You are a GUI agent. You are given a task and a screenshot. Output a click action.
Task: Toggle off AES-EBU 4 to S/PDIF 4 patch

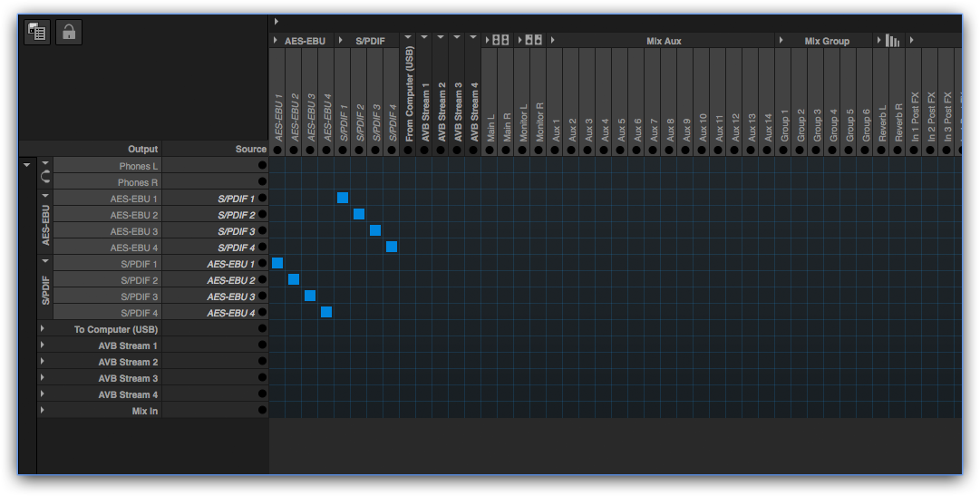326,312
